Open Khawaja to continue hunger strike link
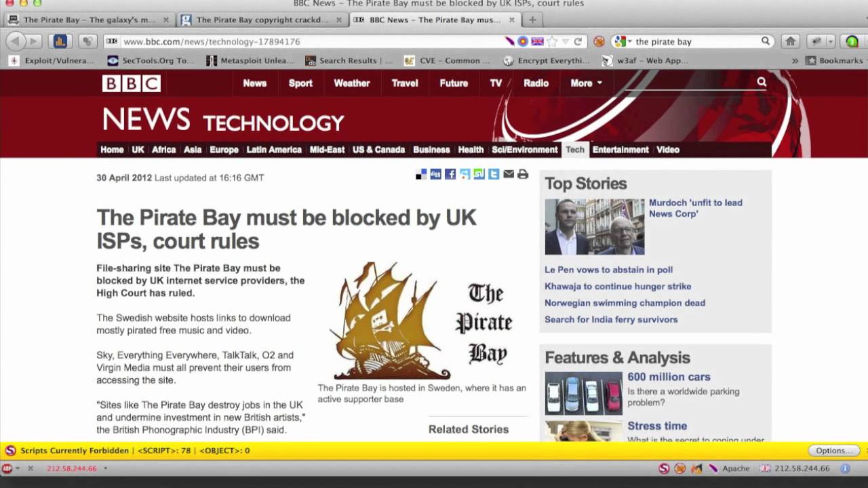 [618, 286]
